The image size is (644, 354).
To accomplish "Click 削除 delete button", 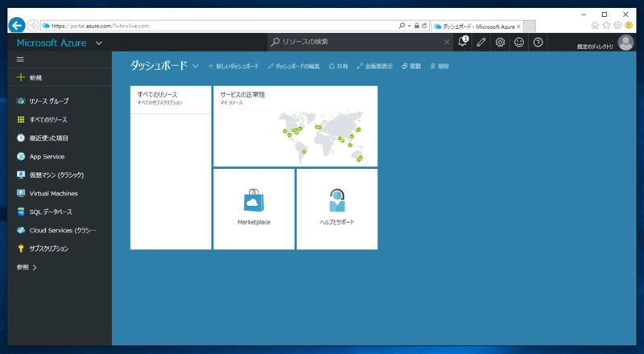I will point(440,66).
